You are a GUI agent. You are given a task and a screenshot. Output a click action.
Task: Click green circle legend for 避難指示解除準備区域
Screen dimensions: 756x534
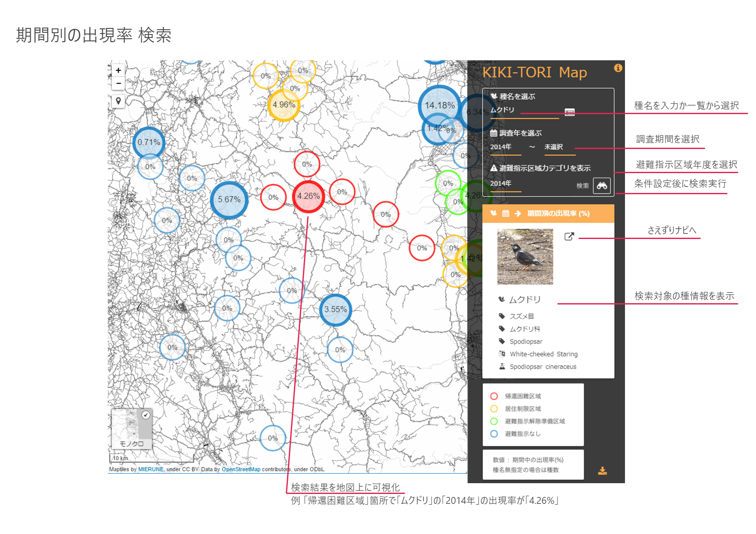tap(494, 421)
